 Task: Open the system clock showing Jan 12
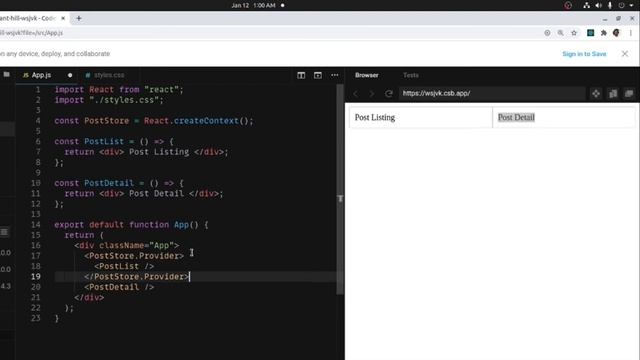pos(253,5)
